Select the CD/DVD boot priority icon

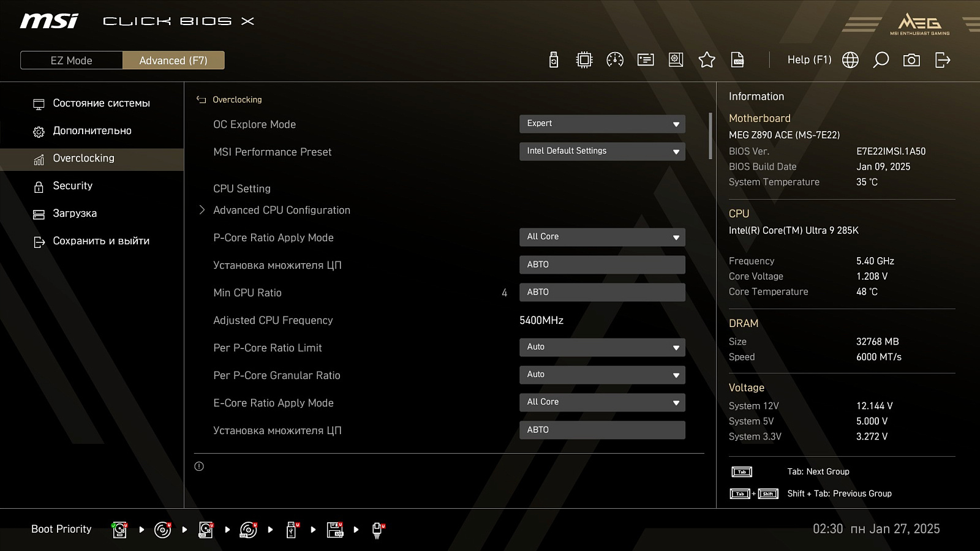tap(162, 530)
